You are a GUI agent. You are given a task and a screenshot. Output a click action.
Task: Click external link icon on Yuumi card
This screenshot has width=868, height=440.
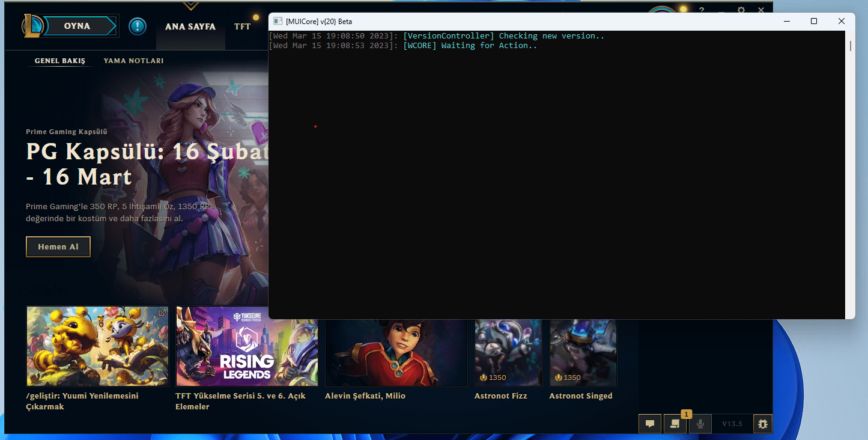pyautogui.click(x=162, y=313)
